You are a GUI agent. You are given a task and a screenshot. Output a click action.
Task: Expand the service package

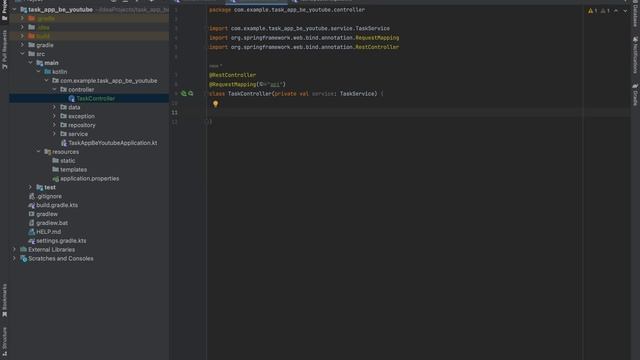tap(54, 134)
